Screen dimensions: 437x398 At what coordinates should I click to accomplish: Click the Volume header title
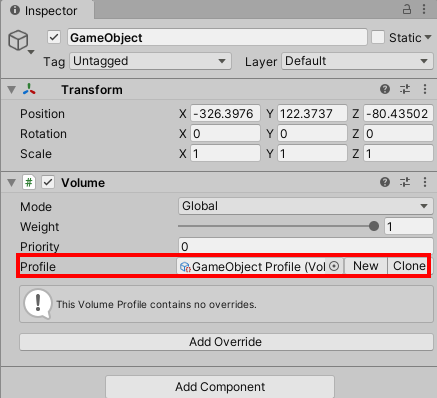point(83,183)
